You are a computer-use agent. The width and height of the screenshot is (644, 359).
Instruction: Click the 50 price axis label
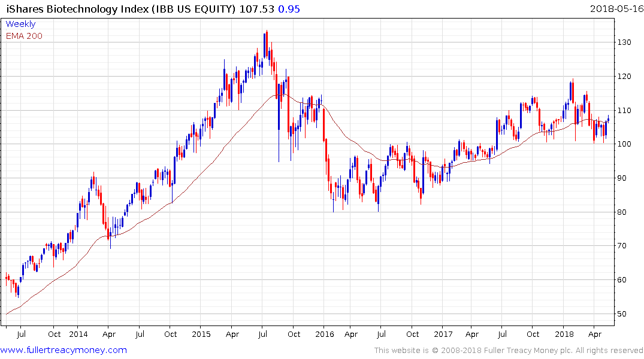(x=621, y=314)
